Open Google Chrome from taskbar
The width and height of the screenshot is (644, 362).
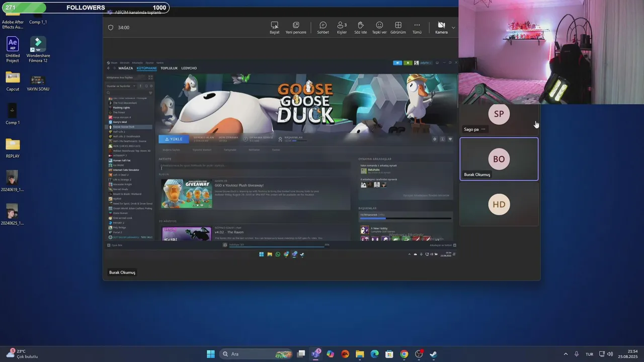tap(404, 354)
